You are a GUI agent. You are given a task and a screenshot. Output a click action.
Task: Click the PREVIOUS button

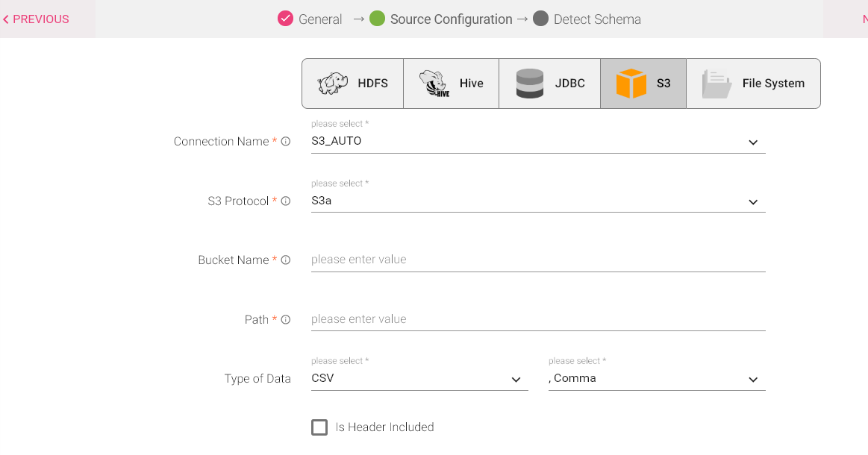pyautogui.click(x=36, y=19)
